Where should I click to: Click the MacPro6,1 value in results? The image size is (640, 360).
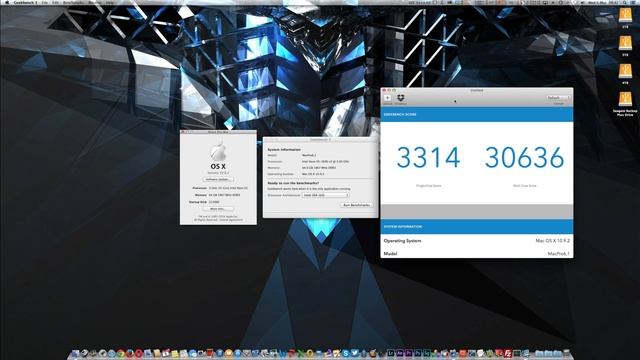pyautogui.click(x=559, y=253)
